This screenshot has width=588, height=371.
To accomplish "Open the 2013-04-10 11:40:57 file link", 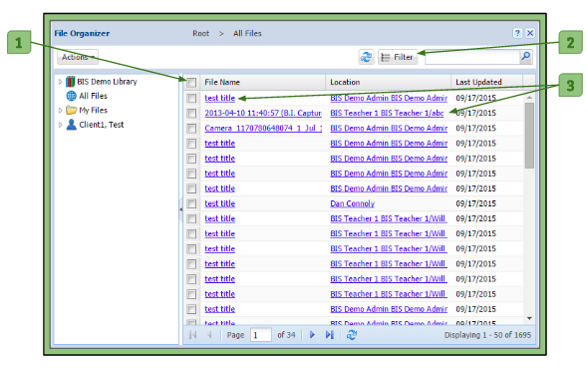I will coord(263,113).
